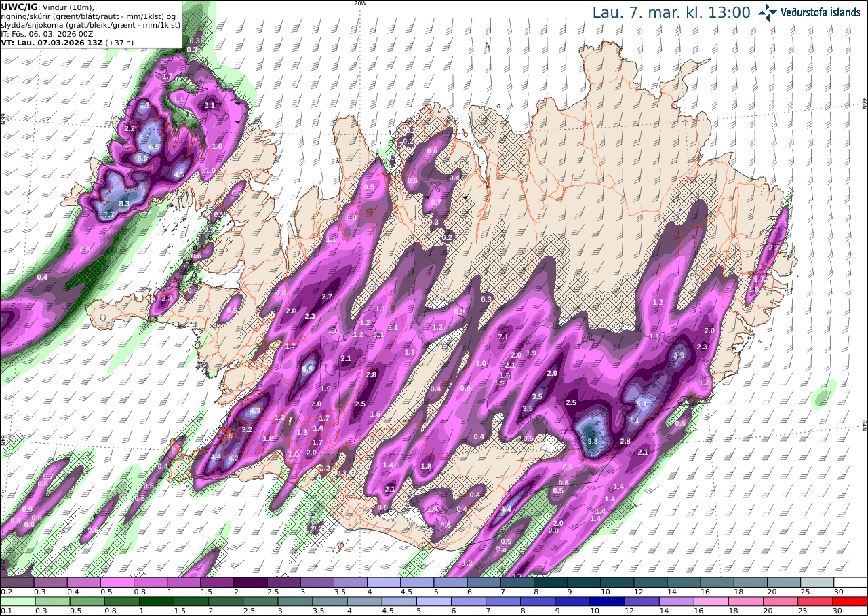Click the 20W longitude label at top
The image size is (868, 616).
tap(360, 3)
